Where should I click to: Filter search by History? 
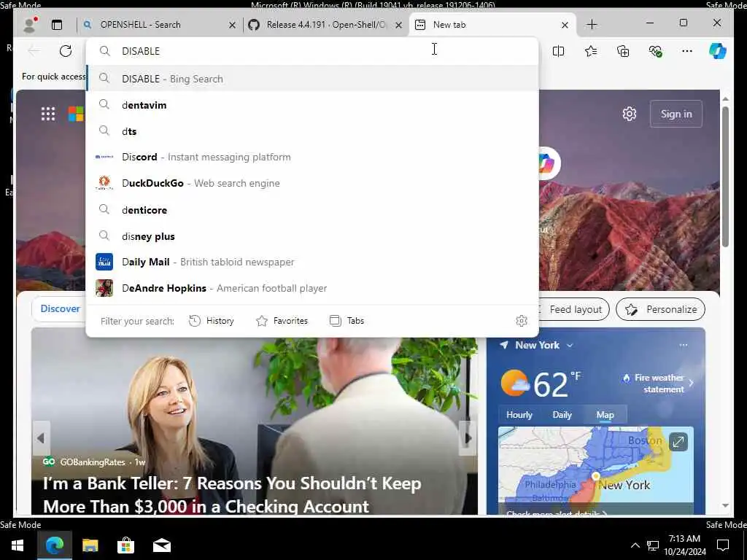(212, 321)
